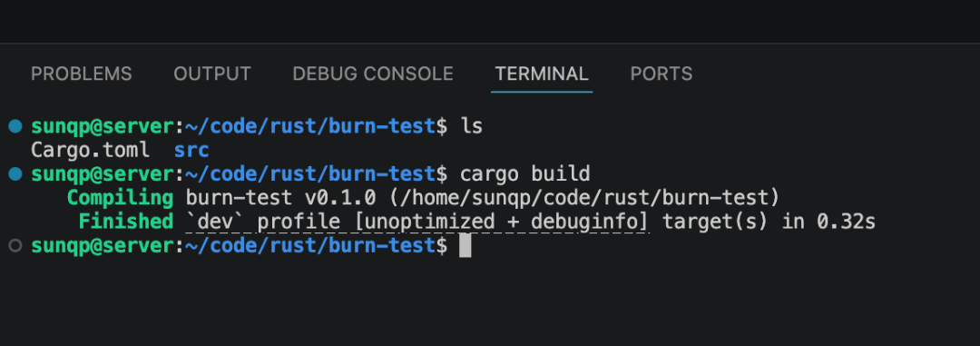Select the TERMINAL tab
Viewport: 980px width, 346px height.
pyautogui.click(x=541, y=74)
